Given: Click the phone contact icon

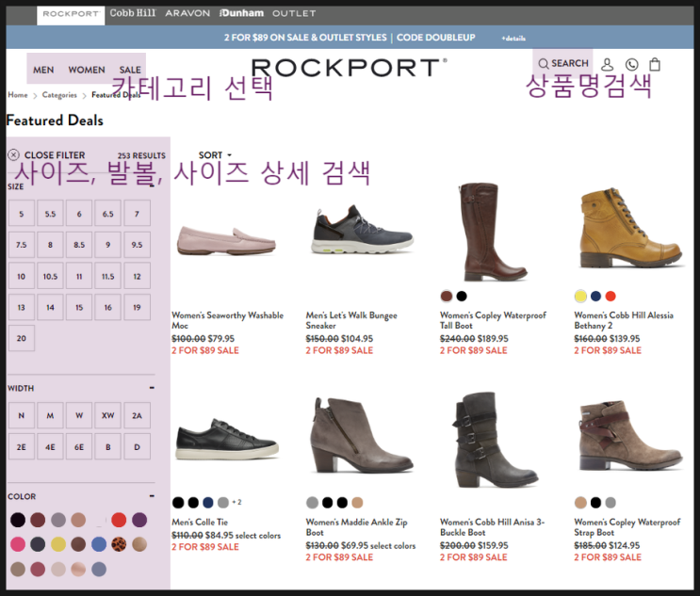Looking at the screenshot, I should click(632, 65).
